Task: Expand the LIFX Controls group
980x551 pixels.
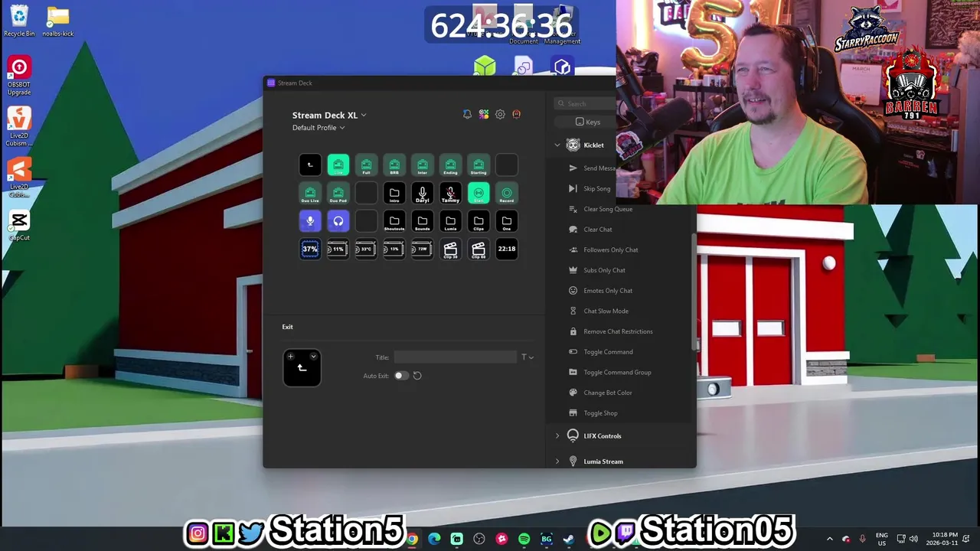Action: [x=557, y=436]
